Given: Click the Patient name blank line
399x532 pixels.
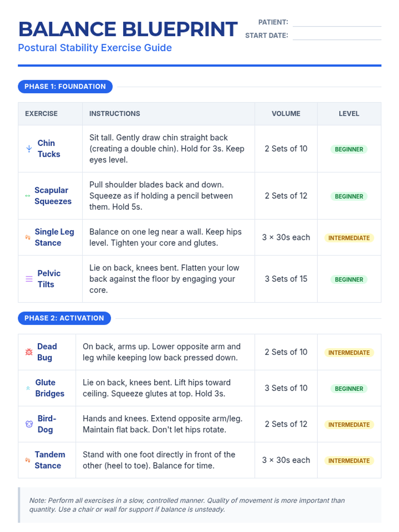Looking at the screenshot, I should (337, 23).
